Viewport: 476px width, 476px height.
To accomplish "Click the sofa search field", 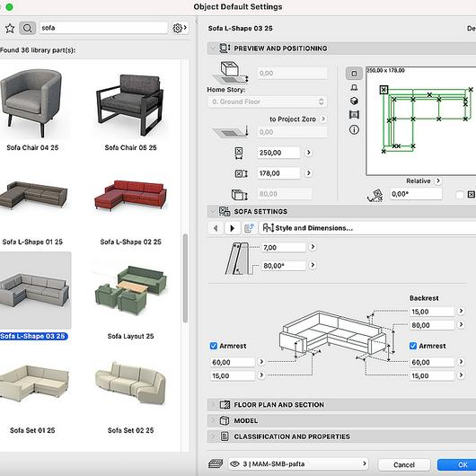I will click(103, 28).
